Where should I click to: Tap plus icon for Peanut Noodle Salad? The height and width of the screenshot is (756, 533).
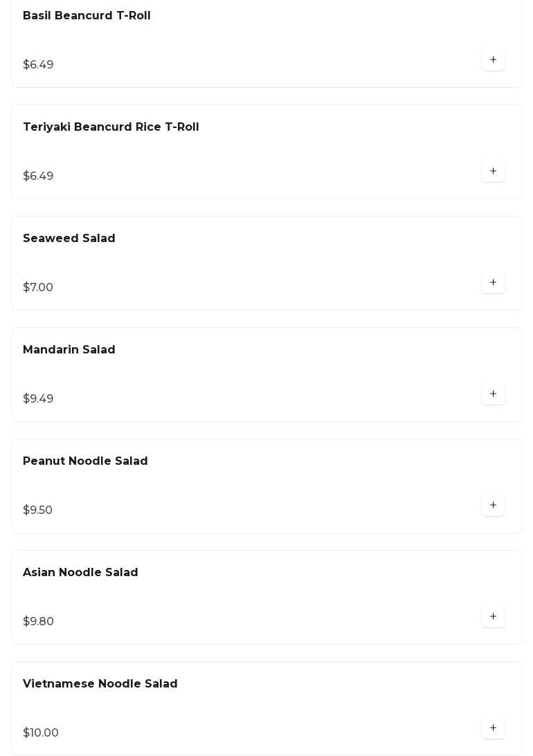pos(493,506)
